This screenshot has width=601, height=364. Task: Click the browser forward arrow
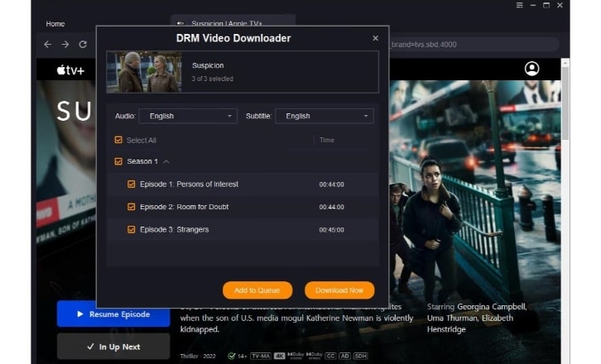point(65,45)
